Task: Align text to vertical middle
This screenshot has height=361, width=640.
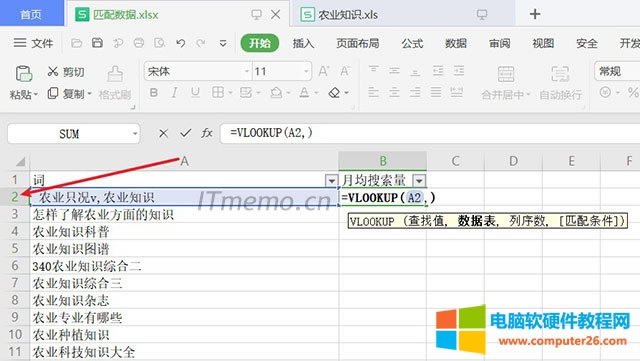Action: pos(394,71)
